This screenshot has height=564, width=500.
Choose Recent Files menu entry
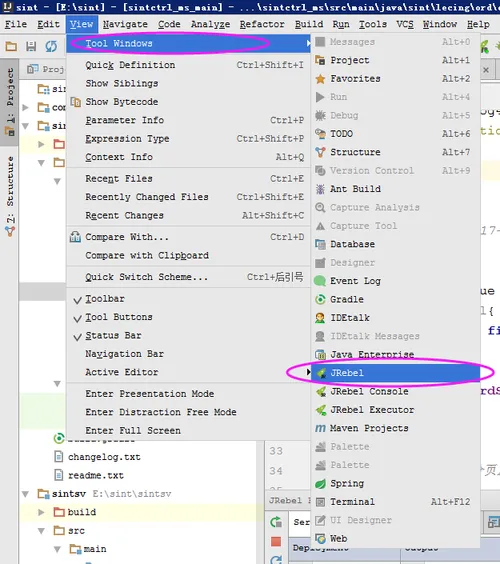[188, 178]
